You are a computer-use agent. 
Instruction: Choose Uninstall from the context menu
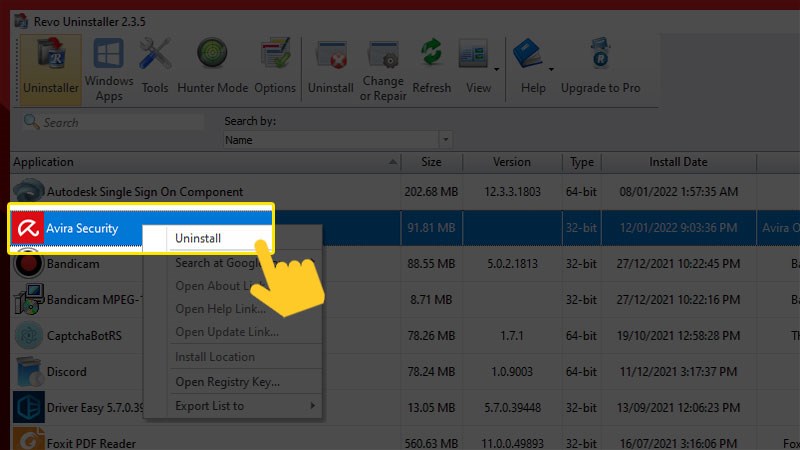point(198,238)
